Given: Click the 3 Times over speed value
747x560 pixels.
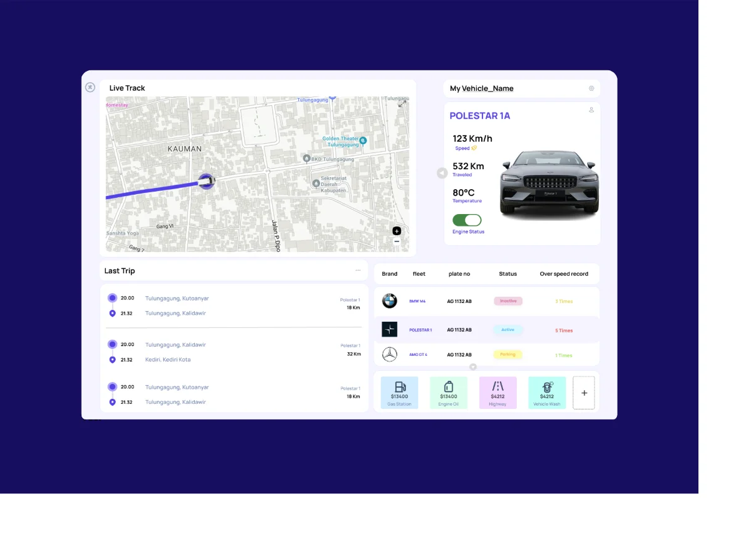Looking at the screenshot, I should 564,301.
